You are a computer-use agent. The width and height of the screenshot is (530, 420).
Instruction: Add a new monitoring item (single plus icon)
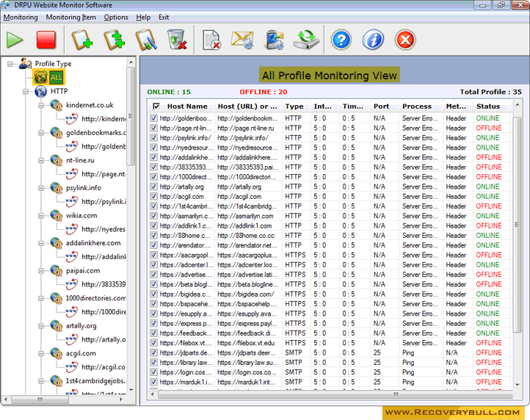(x=82, y=40)
